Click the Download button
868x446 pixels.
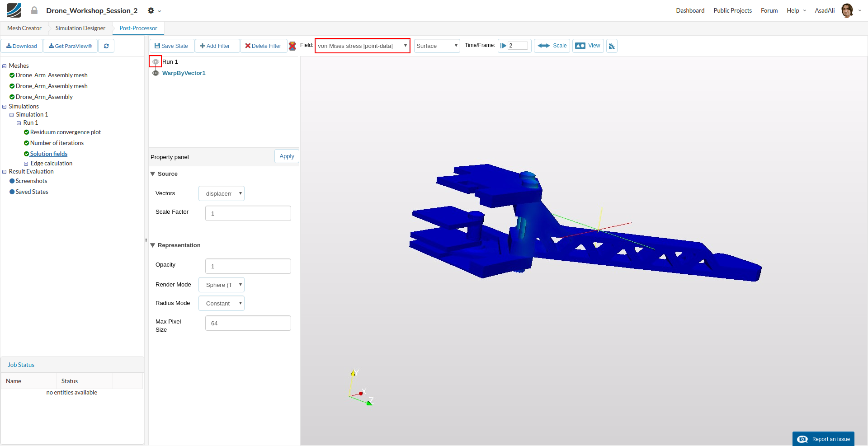[x=22, y=46]
